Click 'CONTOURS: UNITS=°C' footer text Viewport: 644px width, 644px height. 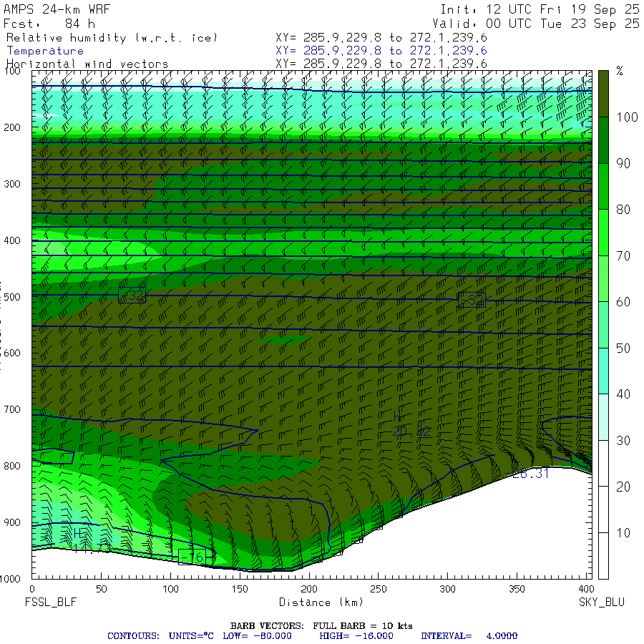(160, 636)
